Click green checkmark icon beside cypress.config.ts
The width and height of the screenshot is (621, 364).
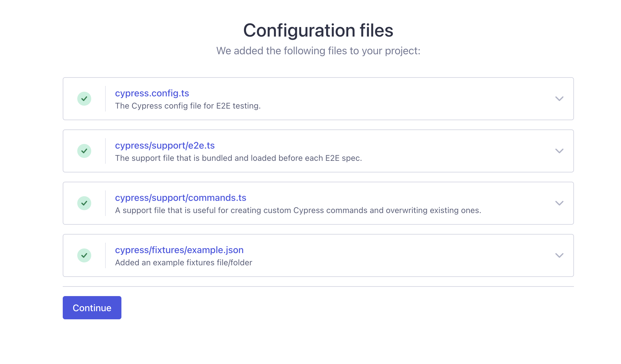pyautogui.click(x=84, y=99)
